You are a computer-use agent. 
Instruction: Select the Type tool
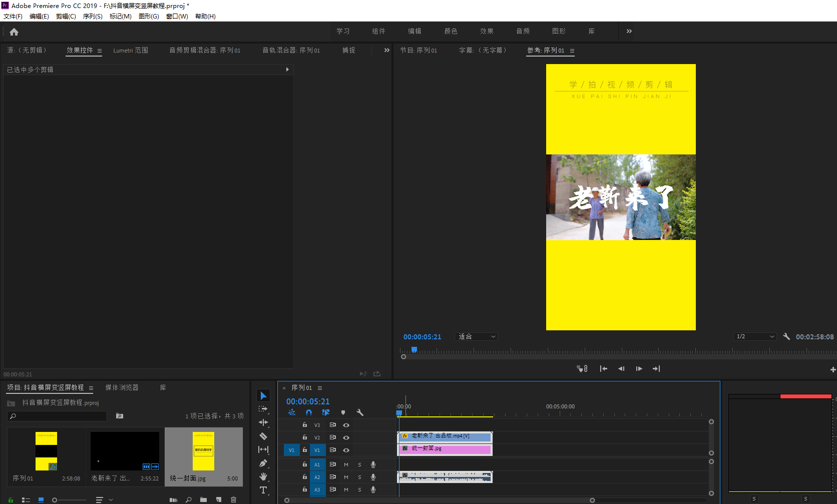[x=264, y=490]
